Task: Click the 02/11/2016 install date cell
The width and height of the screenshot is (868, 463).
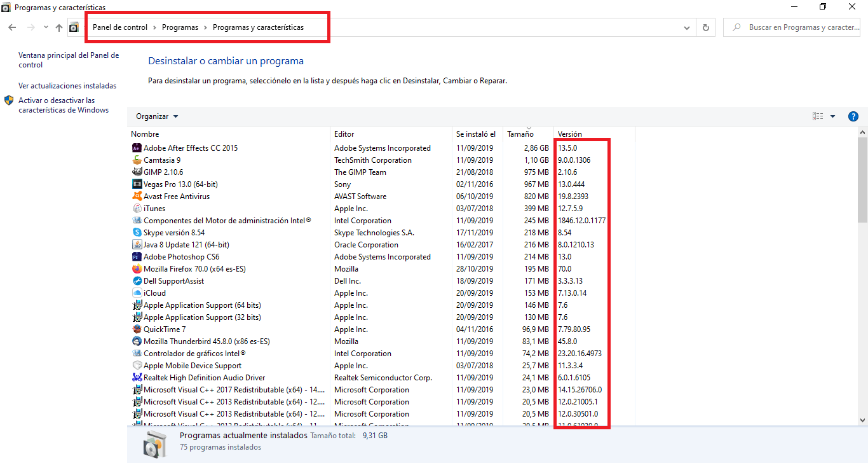Action: (x=474, y=184)
